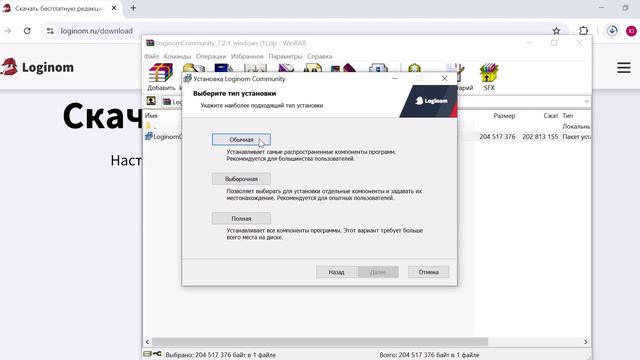Click the WinRAR View file book icon

pyautogui.click(x=255, y=69)
